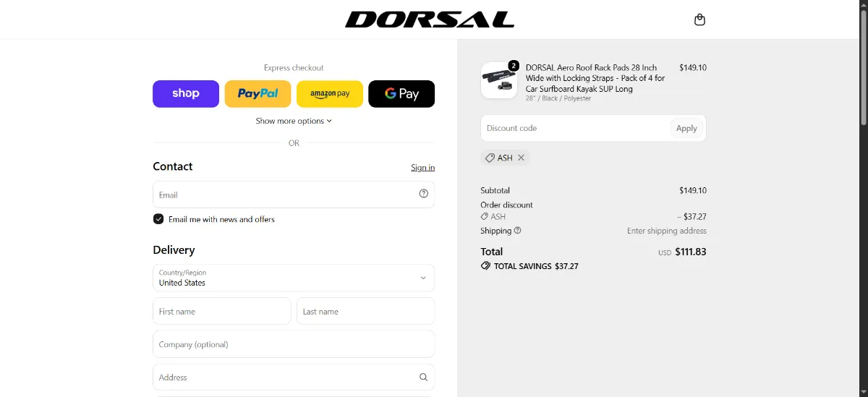Click the 28" / Black / Polyester variant text

point(558,98)
